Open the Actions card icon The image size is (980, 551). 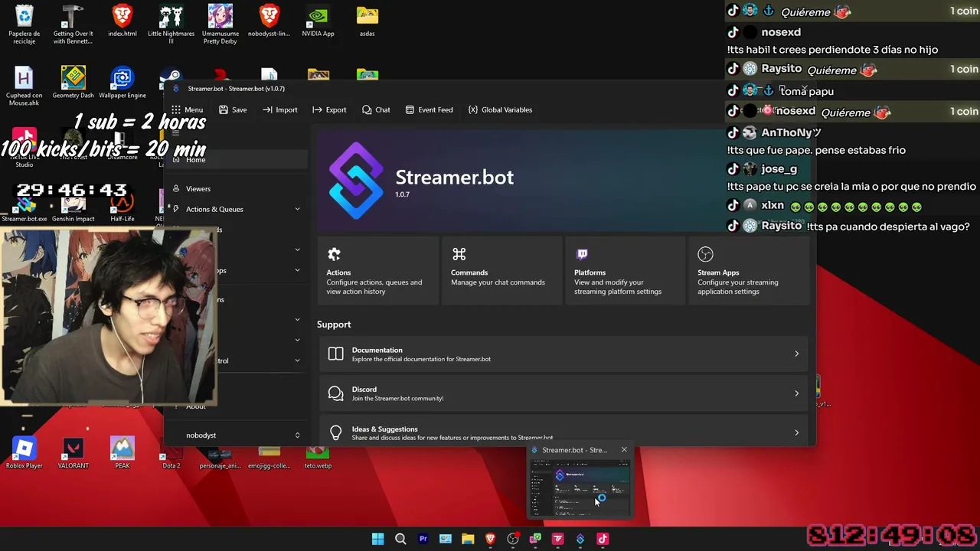[334, 254]
